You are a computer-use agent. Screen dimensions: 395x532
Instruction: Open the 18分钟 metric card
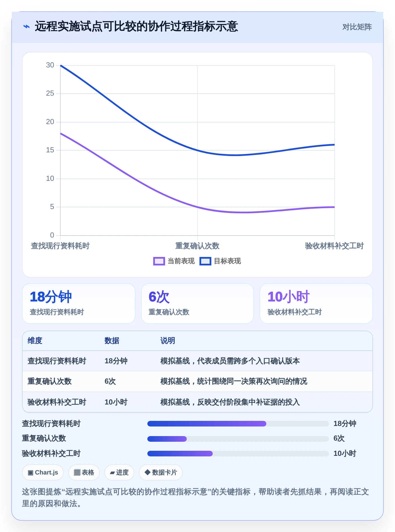click(79, 304)
